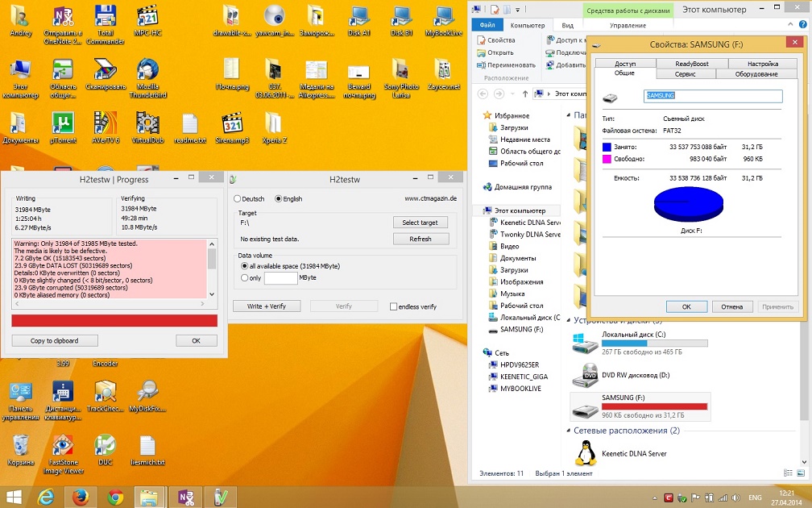The image size is (812, 508).
Task: Click Write + Verify button
Action: click(267, 306)
